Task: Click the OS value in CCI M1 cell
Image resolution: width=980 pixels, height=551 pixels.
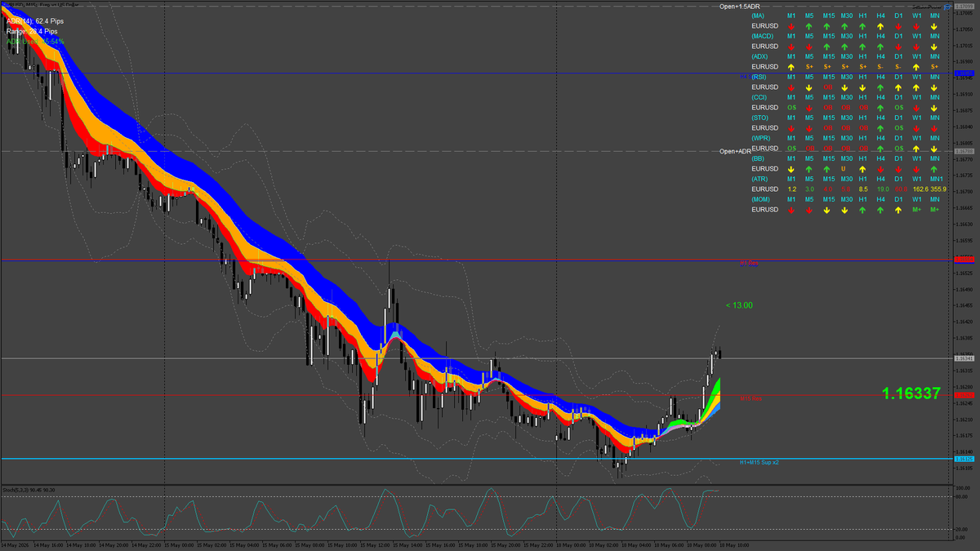Action: pos(791,108)
